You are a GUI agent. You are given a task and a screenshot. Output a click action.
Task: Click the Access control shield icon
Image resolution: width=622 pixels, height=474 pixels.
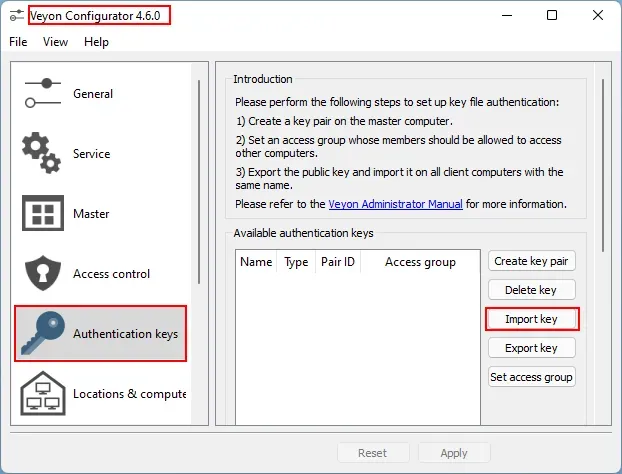[x=43, y=274]
